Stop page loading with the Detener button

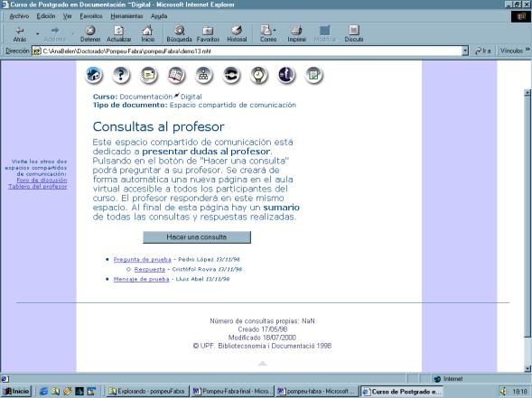(90, 34)
